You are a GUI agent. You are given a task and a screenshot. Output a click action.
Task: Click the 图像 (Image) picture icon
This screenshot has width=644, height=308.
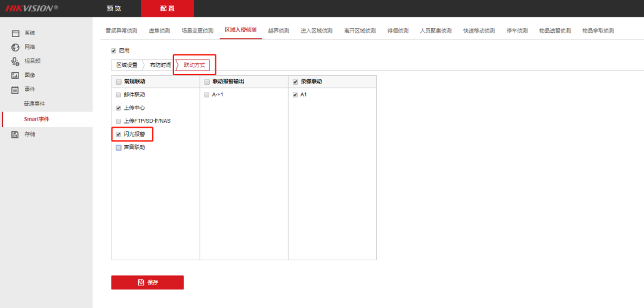click(x=16, y=75)
